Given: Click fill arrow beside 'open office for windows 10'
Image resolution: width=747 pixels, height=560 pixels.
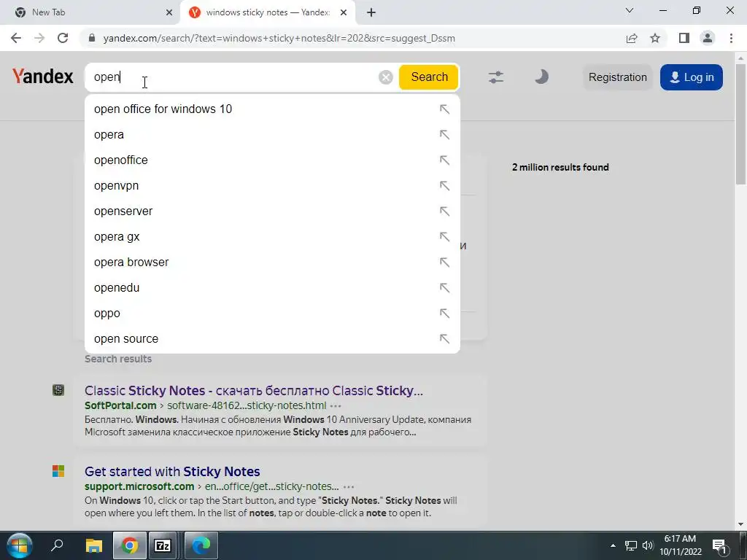Looking at the screenshot, I should point(444,109).
